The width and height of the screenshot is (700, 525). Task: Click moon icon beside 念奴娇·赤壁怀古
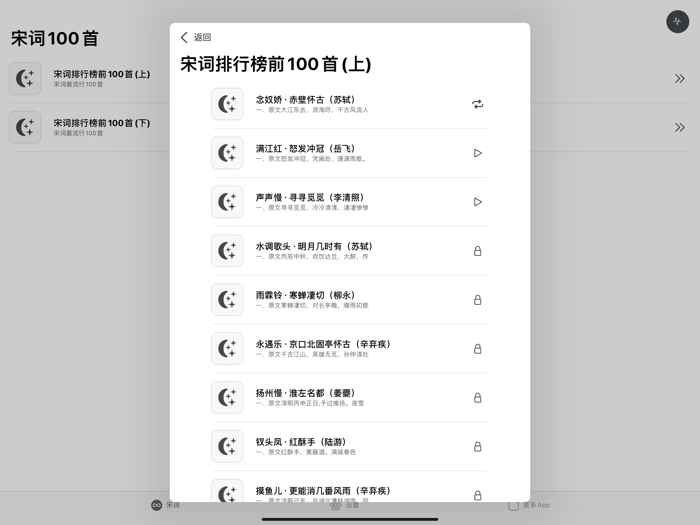point(227,104)
